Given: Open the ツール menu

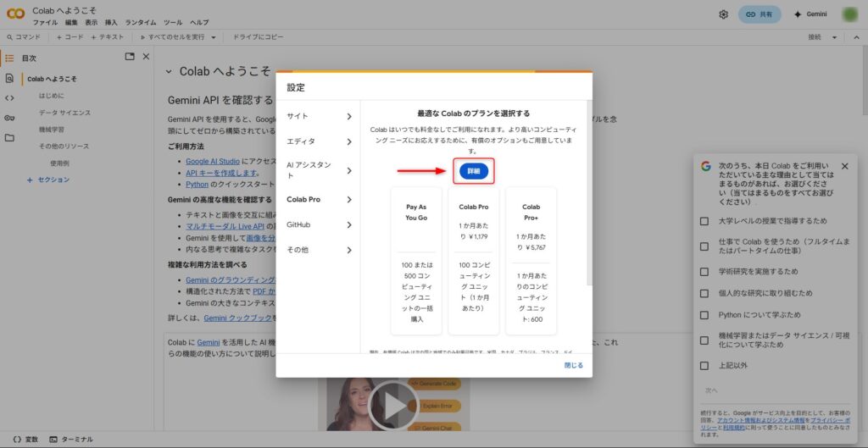Looking at the screenshot, I should click(x=173, y=23).
